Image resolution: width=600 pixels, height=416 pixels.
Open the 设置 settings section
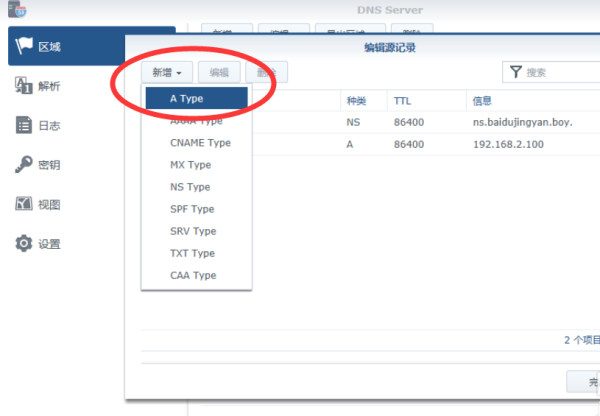pos(49,244)
